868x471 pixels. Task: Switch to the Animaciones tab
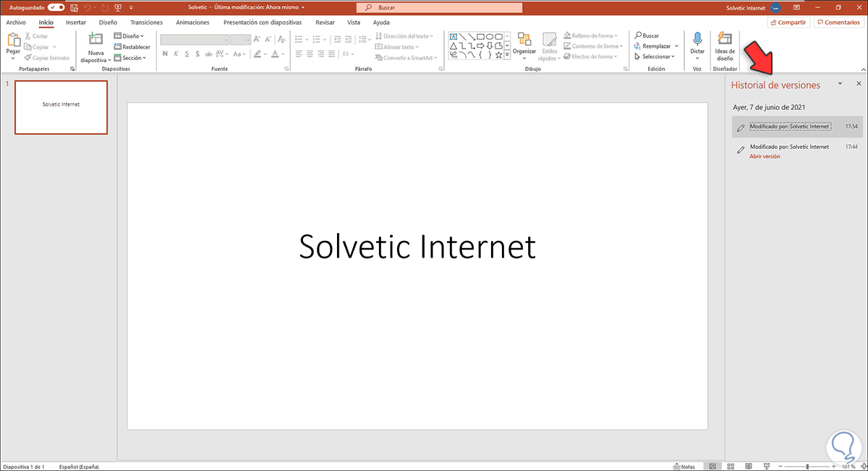click(192, 22)
